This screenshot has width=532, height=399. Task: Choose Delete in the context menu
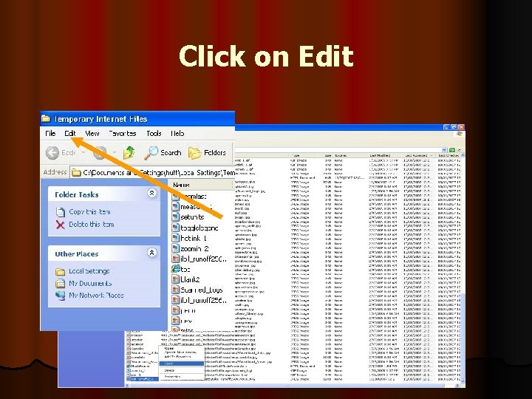pyautogui.click(x=182, y=370)
